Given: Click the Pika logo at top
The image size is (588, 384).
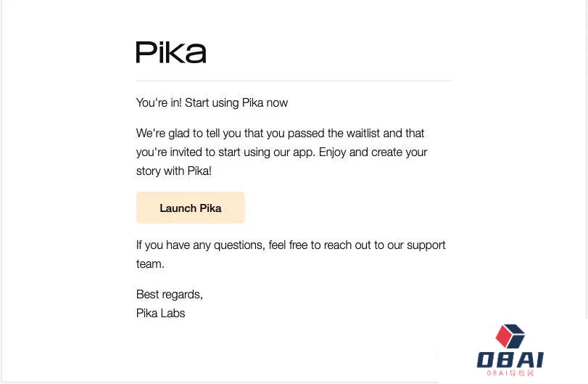Looking at the screenshot, I should click(x=171, y=52).
